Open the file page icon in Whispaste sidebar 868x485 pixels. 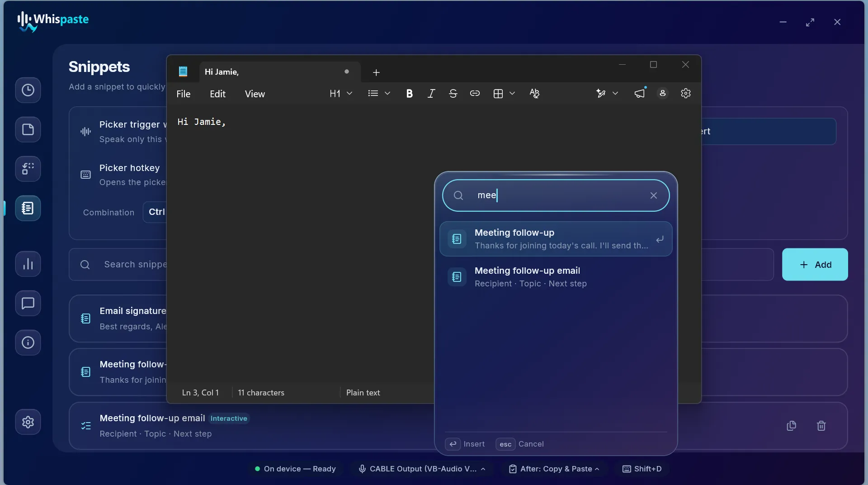pos(28,130)
